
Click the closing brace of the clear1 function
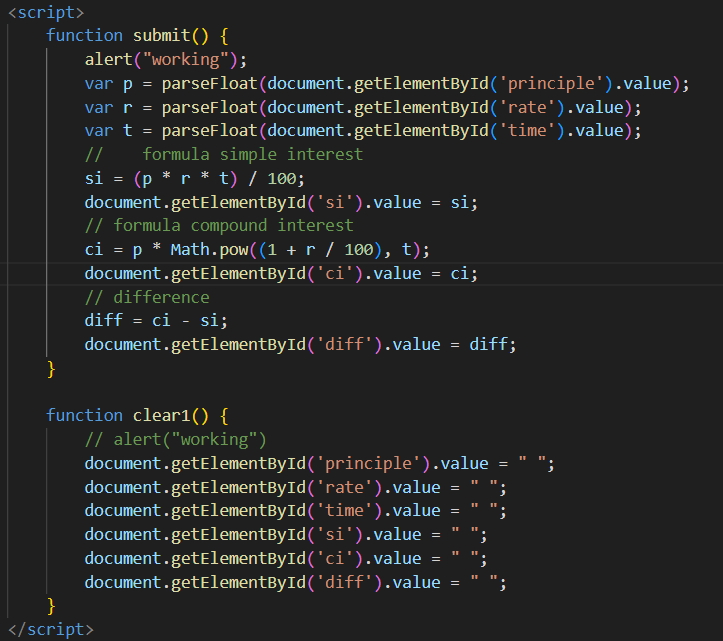[51, 605]
